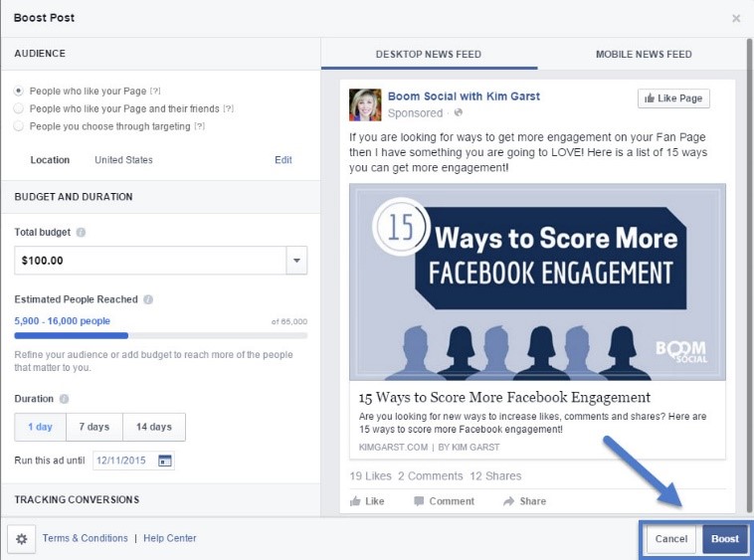The height and width of the screenshot is (560, 754).
Task: Open help for People who like your Page
Action: point(155,91)
